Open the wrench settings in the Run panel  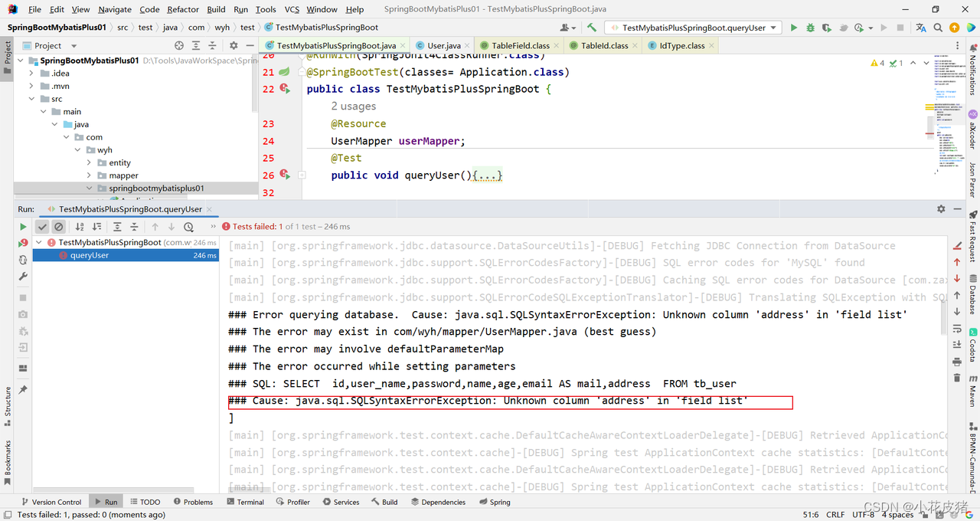pos(23,277)
